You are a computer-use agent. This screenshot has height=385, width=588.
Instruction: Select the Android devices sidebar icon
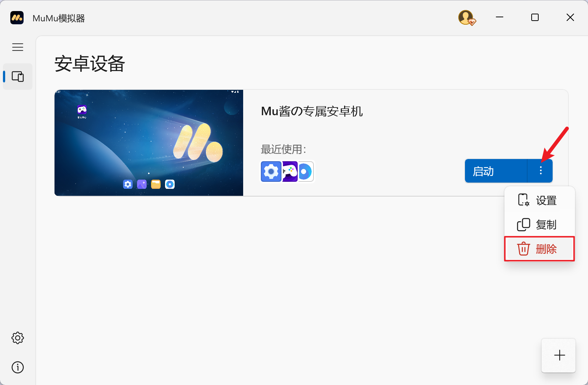18,77
